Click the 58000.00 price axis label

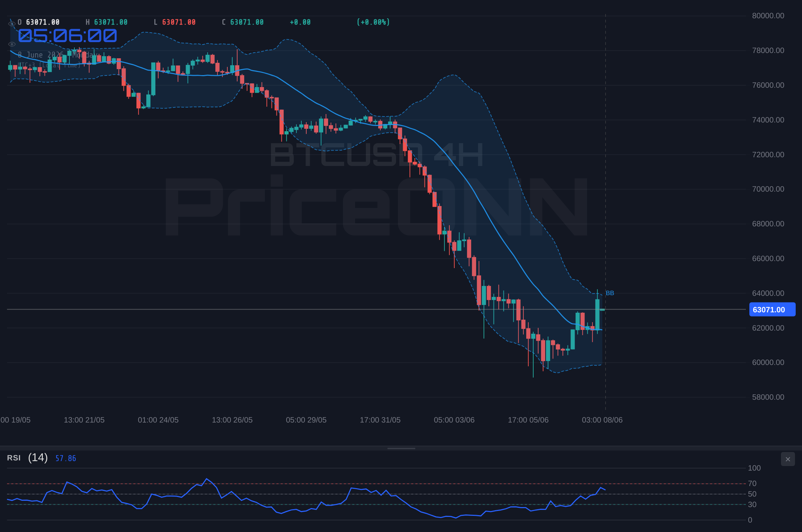coord(768,397)
